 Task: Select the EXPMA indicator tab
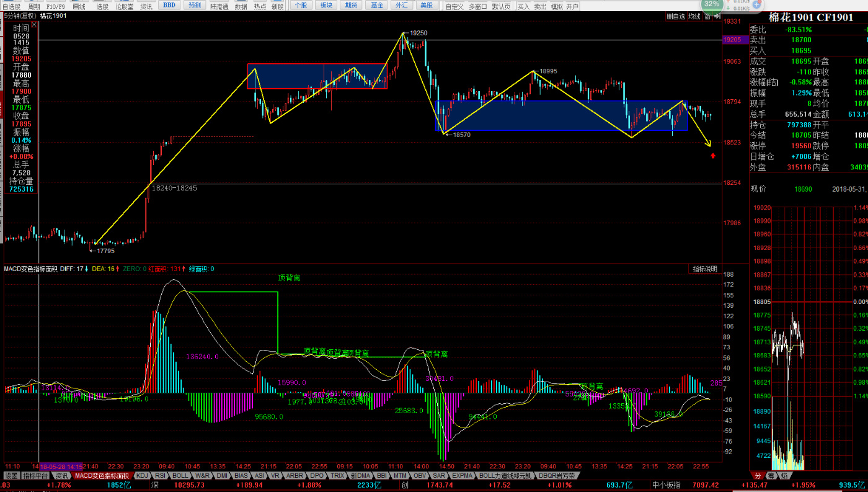click(463, 476)
